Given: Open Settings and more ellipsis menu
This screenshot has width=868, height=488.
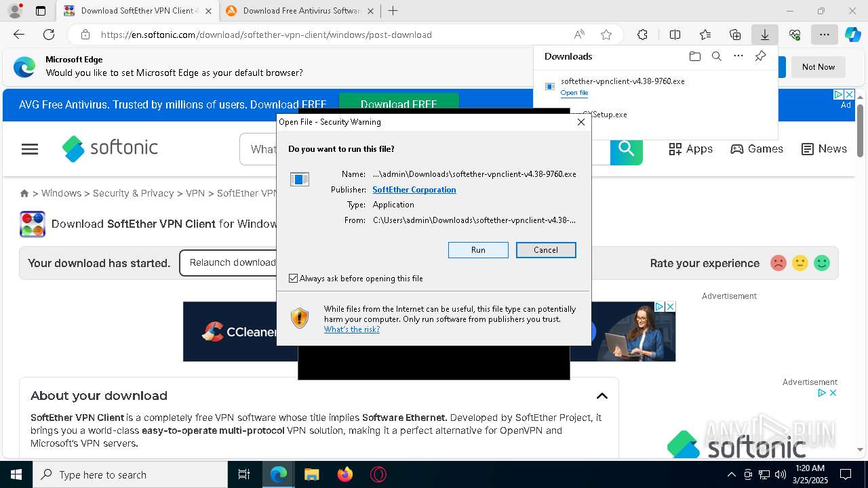Looking at the screenshot, I should tap(824, 35).
